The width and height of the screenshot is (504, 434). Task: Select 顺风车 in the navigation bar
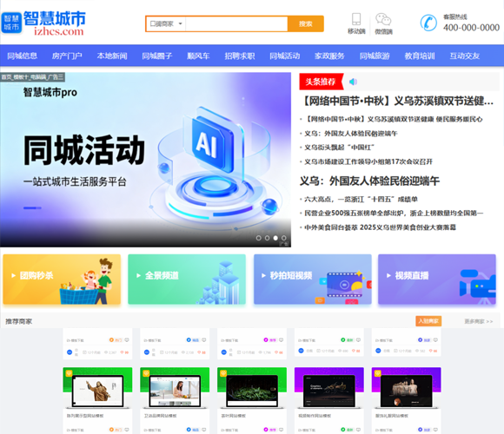198,56
